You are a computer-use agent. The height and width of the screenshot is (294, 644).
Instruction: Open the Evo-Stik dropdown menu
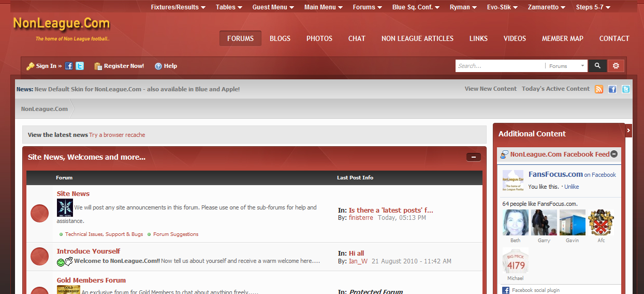pos(502,7)
